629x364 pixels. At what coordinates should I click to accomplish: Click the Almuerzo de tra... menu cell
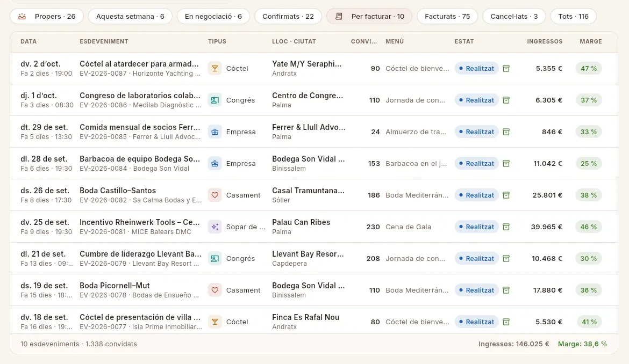coord(416,132)
